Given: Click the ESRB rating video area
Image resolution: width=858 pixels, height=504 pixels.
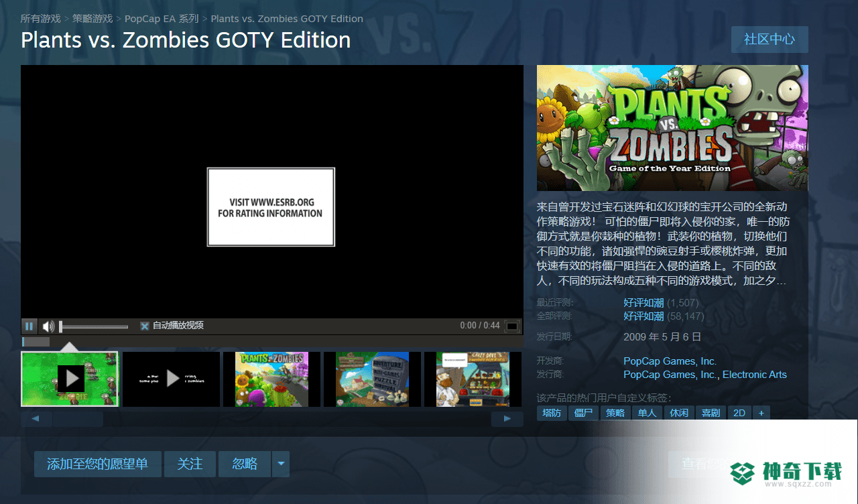Looking at the screenshot, I should 271,207.
